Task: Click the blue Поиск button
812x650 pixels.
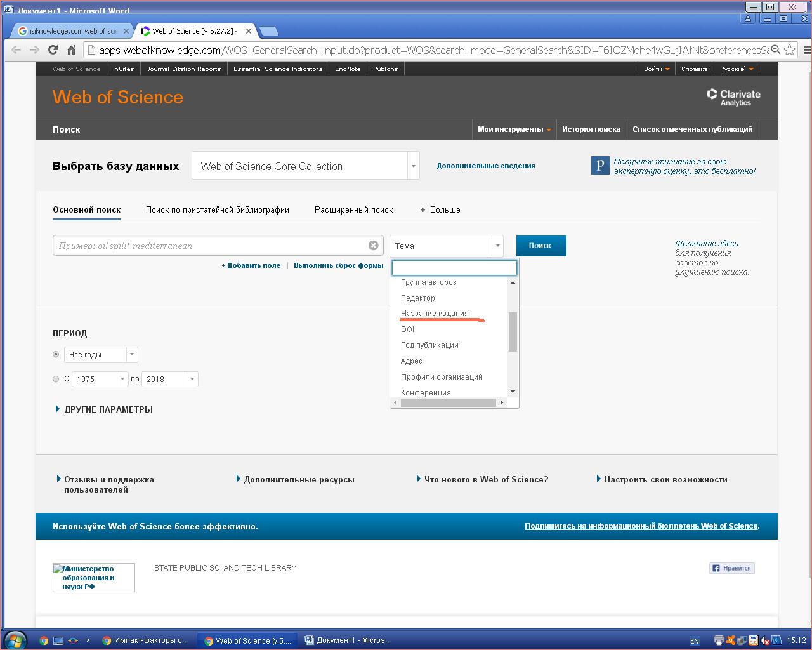Action: pos(541,246)
